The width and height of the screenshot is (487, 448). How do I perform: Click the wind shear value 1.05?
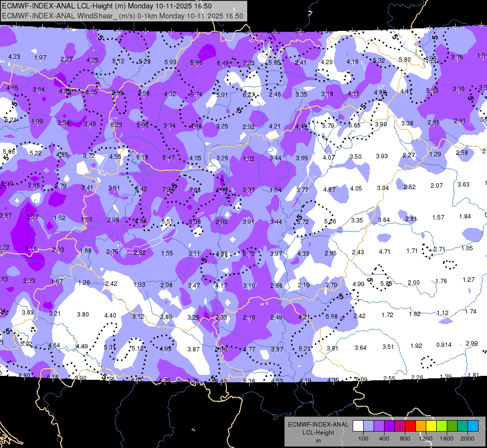[x=467, y=248]
